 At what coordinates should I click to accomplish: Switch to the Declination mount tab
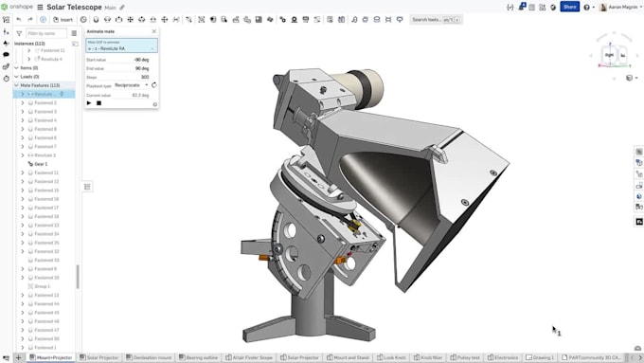[149, 357]
